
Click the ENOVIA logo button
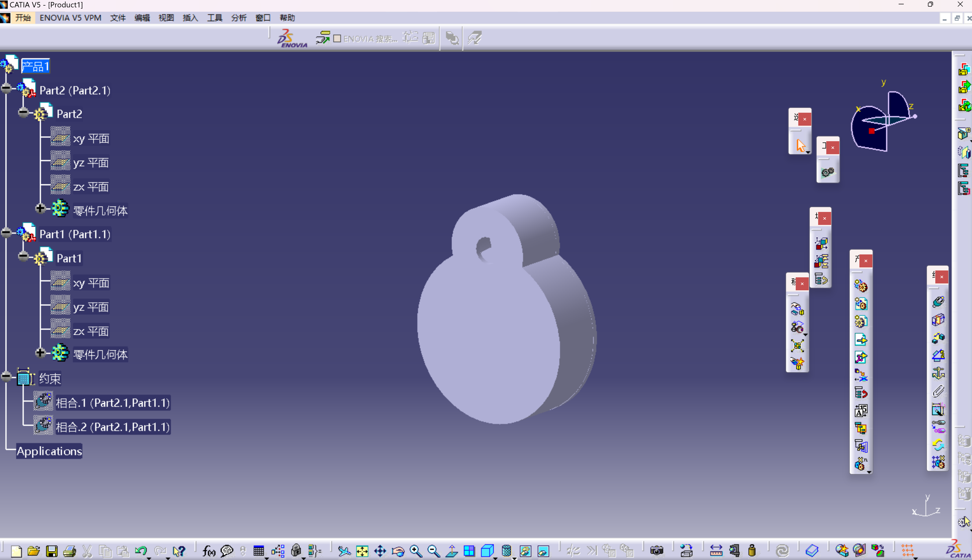click(291, 38)
